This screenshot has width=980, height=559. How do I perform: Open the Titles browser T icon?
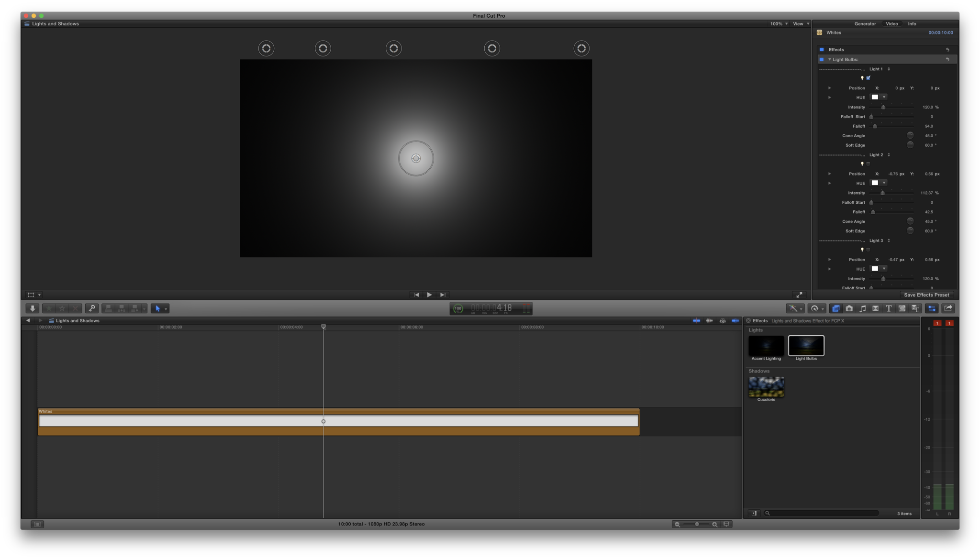point(889,308)
